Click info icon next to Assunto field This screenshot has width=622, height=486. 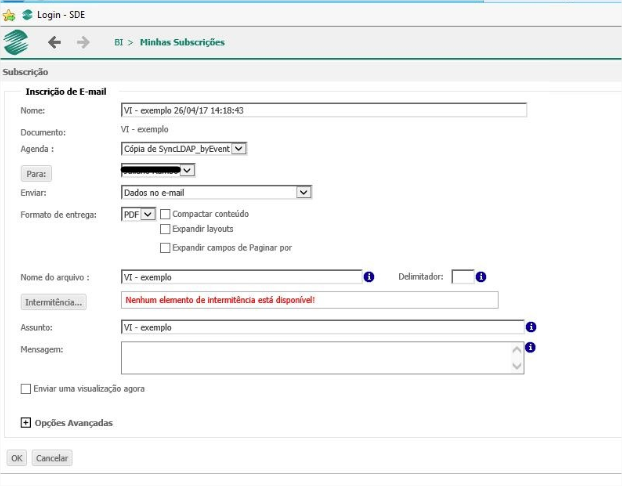pyautogui.click(x=531, y=327)
